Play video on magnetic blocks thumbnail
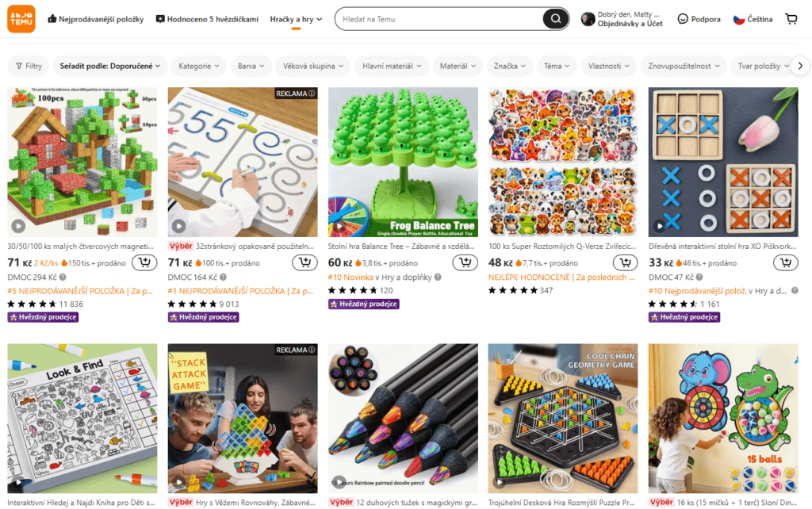Image resolution: width=812 pixels, height=509 pixels. click(19, 226)
